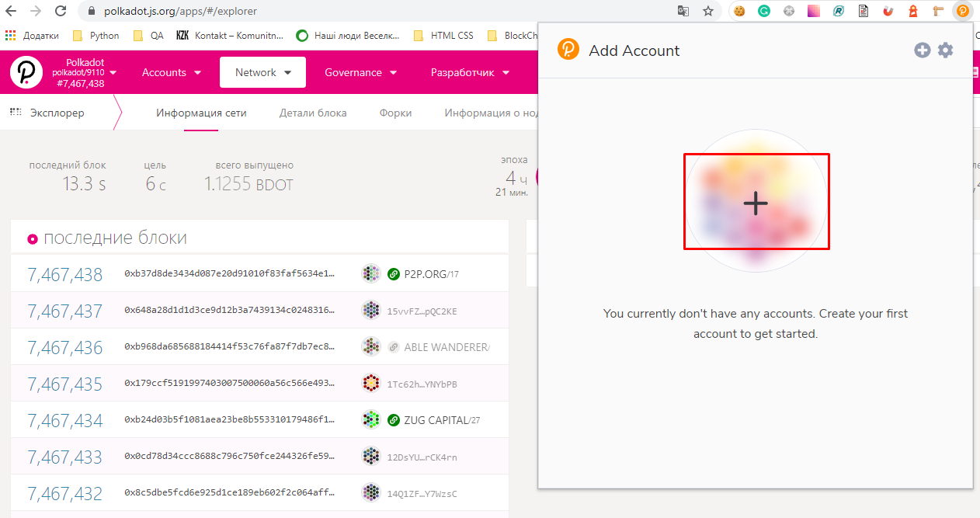Click the hash starting with 0xb24d03b5f1081aea
The width and height of the screenshot is (980, 518).
[x=230, y=420]
